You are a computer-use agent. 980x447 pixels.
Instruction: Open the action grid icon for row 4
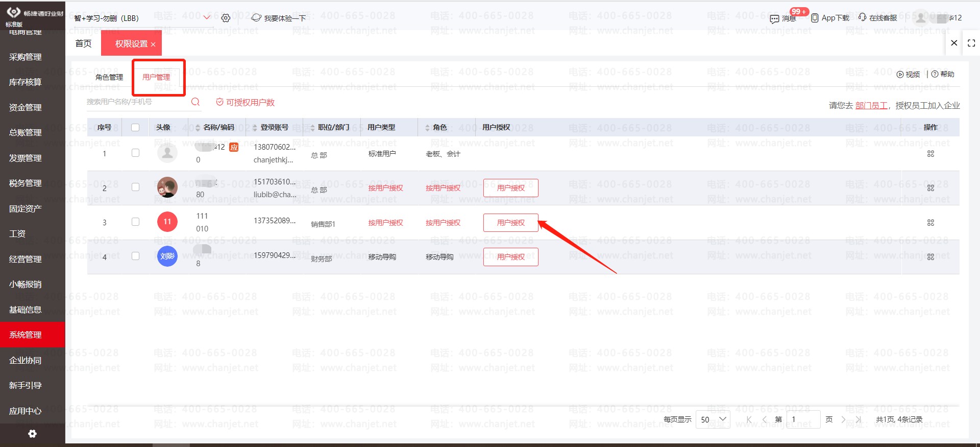tap(930, 257)
